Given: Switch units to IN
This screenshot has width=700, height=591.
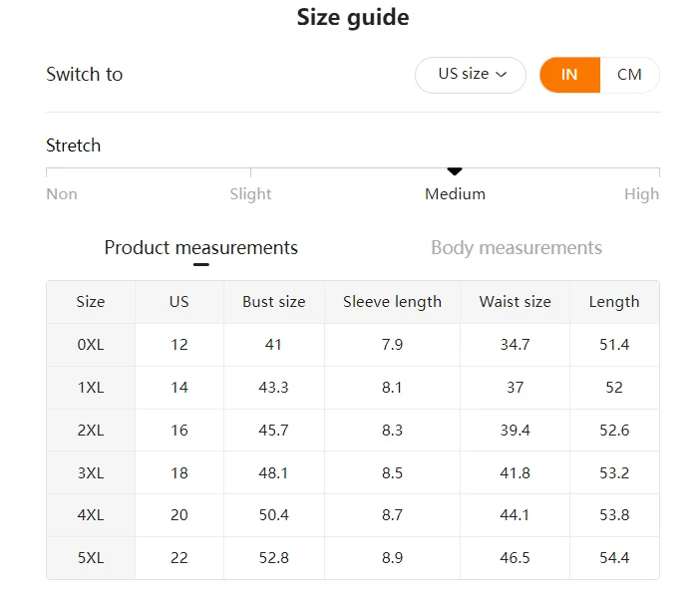Looking at the screenshot, I should [x=569, y=75].
